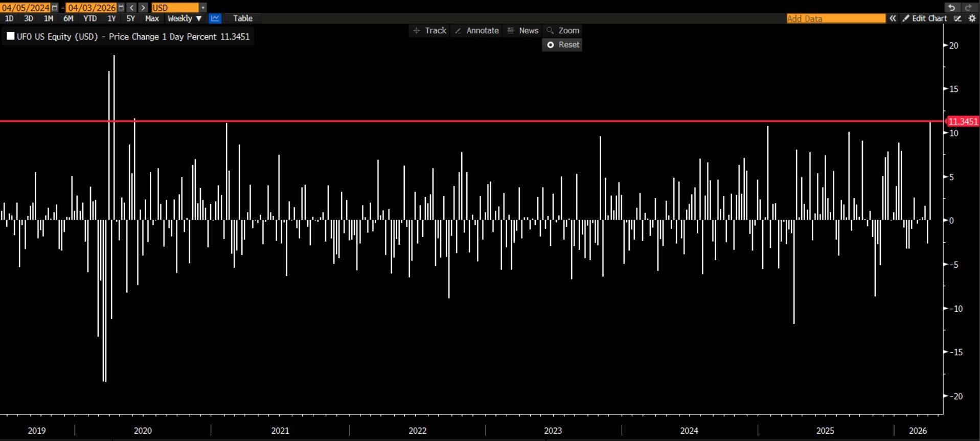
Task: Toggle crosshair Track mode
Action: 430,31
